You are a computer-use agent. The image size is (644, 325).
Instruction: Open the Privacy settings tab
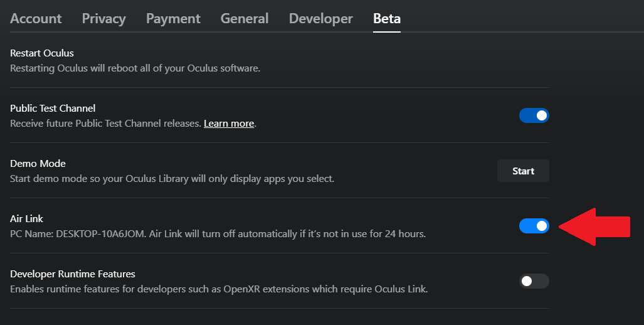coord(103,19)
